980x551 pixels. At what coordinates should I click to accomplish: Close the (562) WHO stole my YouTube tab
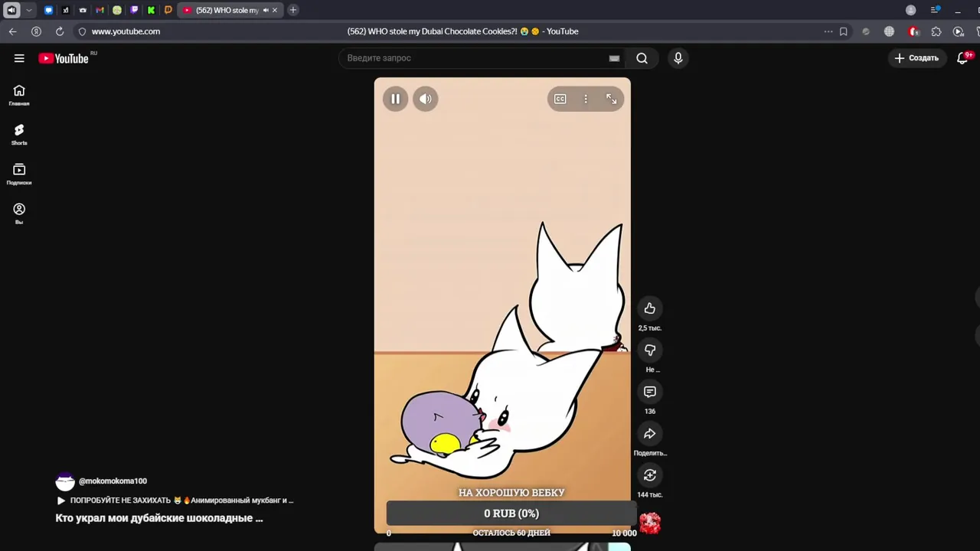pos(275,10)
